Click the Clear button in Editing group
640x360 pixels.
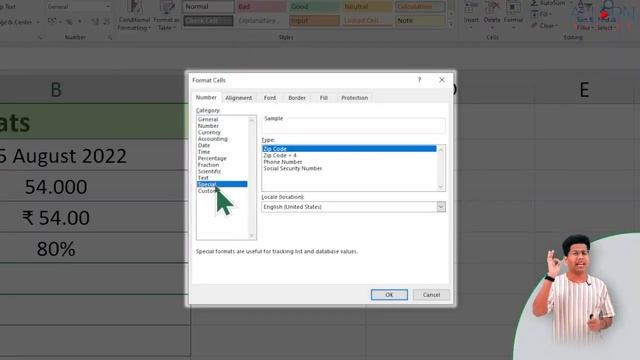544,25
